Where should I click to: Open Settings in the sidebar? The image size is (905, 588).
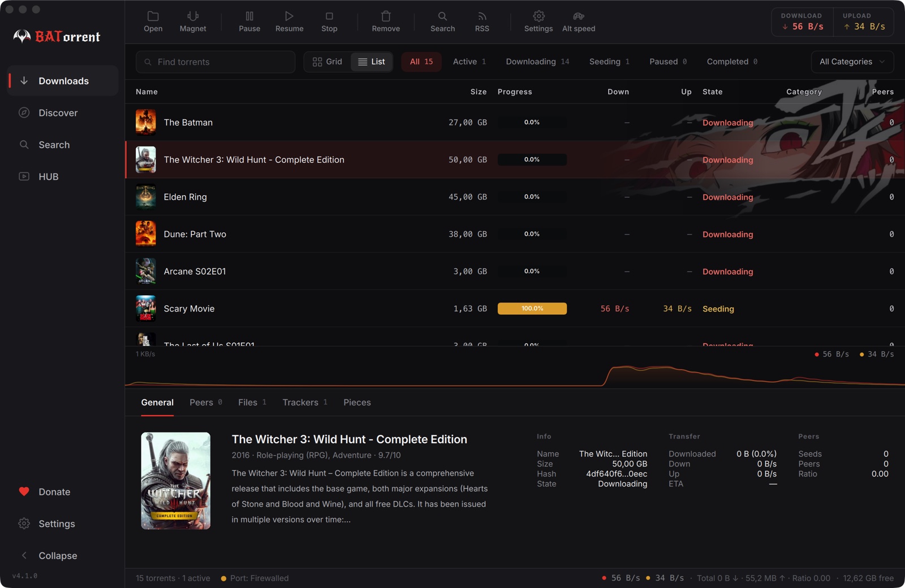(63, 524)
